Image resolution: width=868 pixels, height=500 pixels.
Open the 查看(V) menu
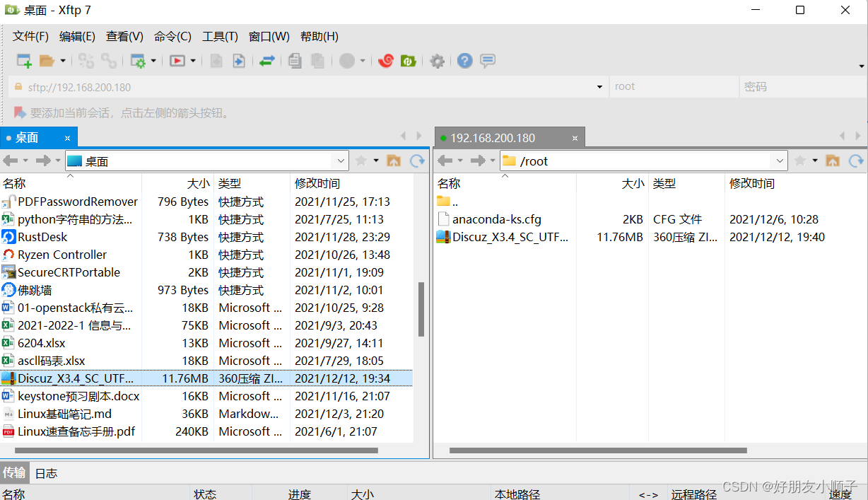coord(124,36)
